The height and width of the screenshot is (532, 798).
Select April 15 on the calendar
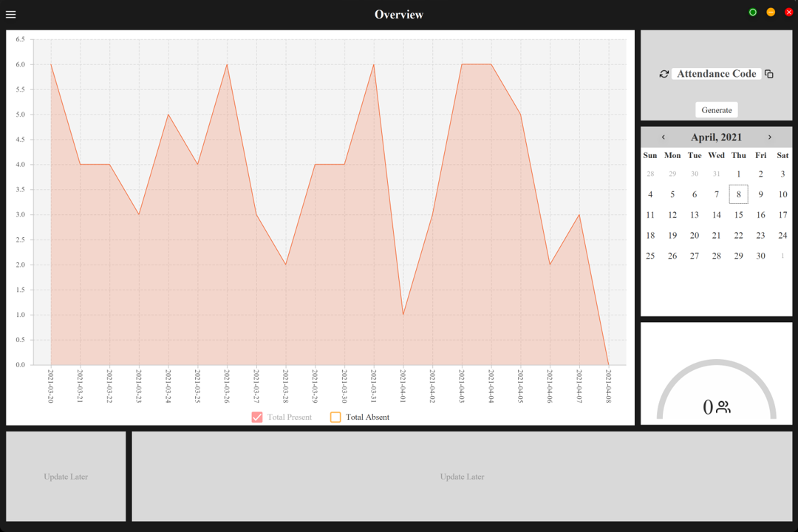(738, 214)
